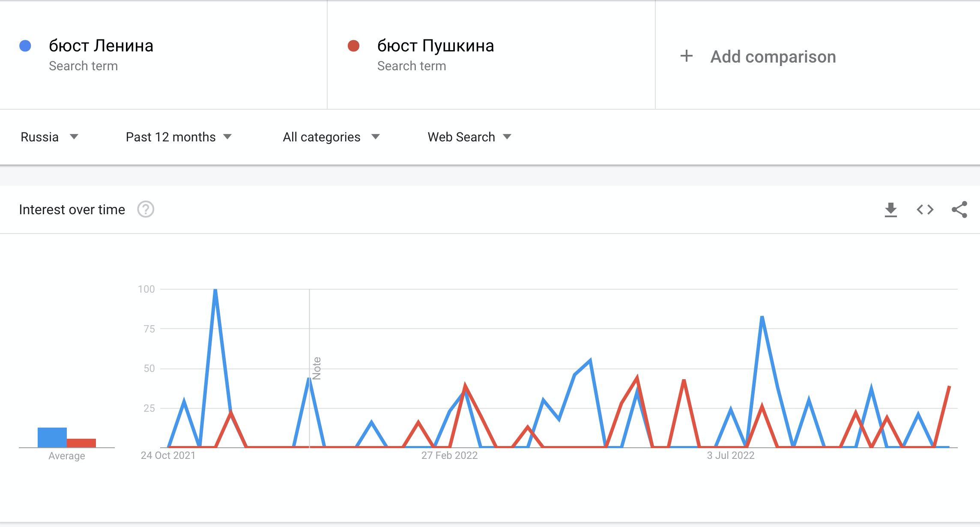Click the 27 Feb 2022 axis label
Image resolution: width=980 pixels, height=527 pixels.
[449, 455]
